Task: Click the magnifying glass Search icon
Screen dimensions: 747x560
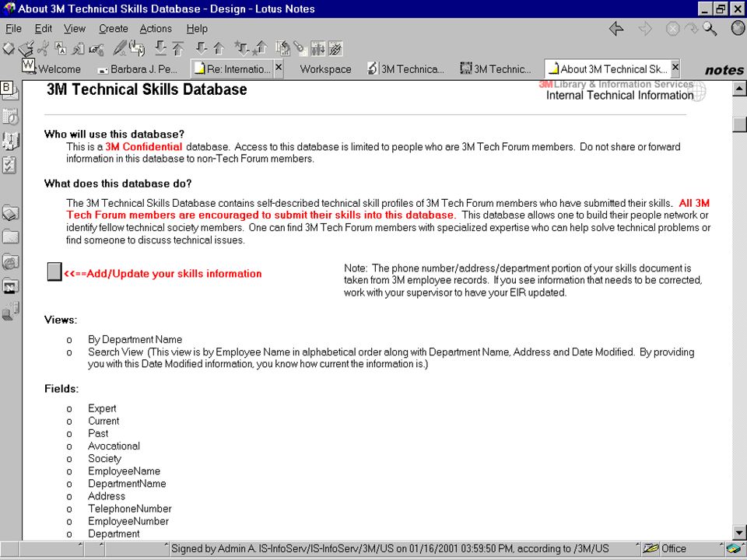Action: [x=710, y=29]
